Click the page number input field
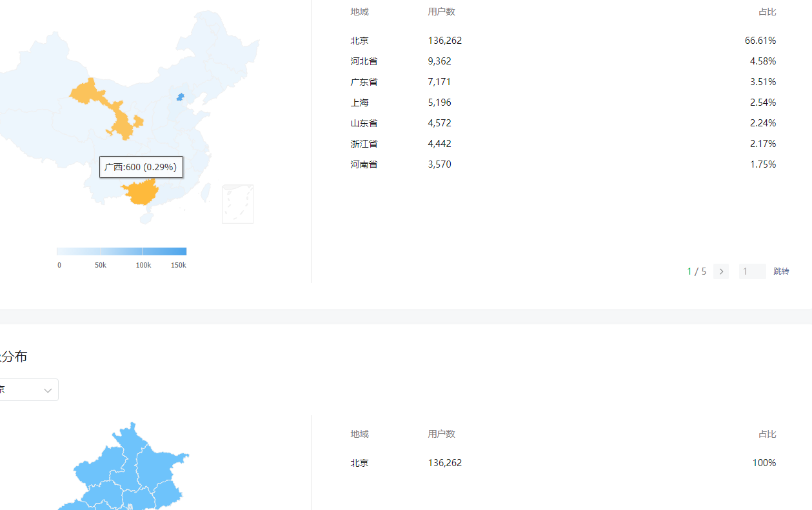Viewport: 812px width, 510px height. [x=752, y=271]
